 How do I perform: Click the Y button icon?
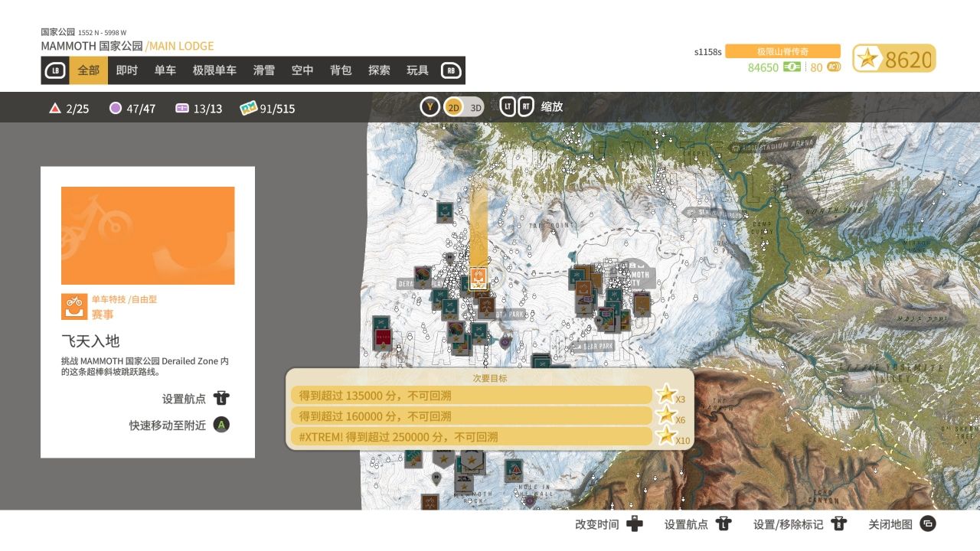[430, 107]
